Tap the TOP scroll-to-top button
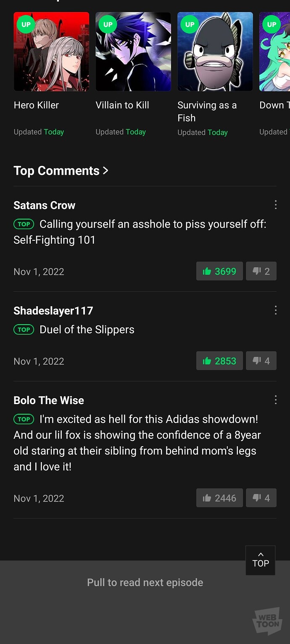Screen dimensions: 290x644 pos(261,560)
